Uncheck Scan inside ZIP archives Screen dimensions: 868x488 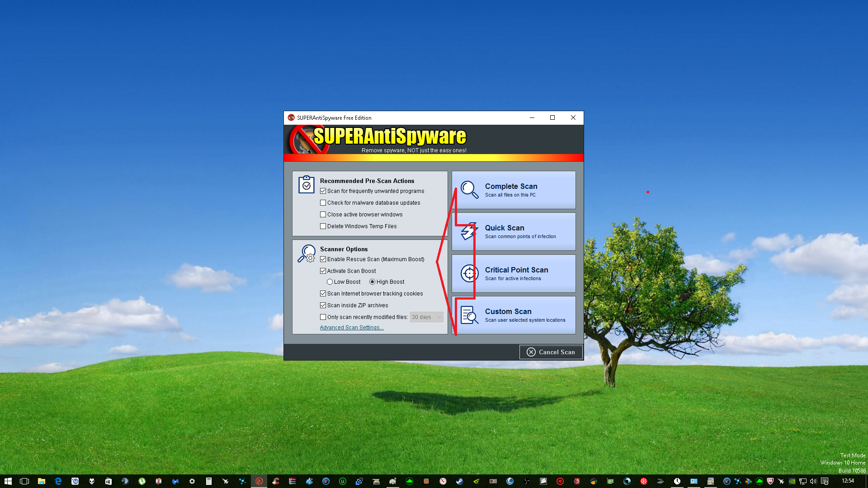(x=323, y=305)
